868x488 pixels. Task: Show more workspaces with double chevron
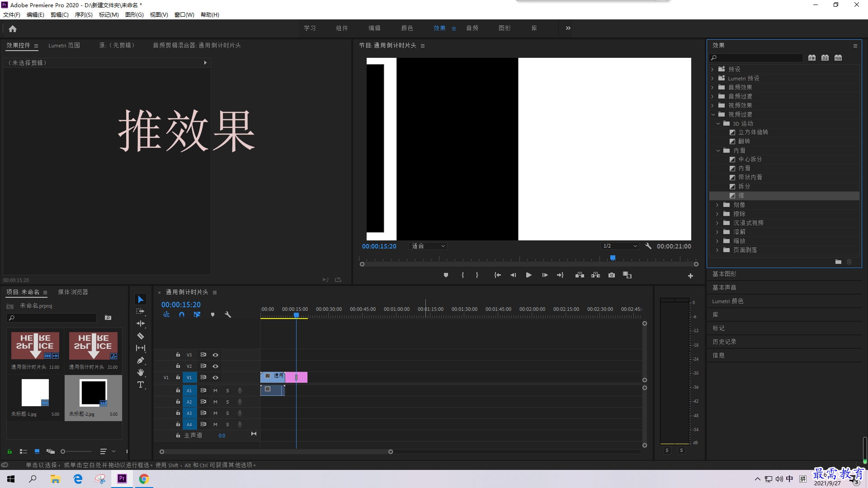pos(568,28)
